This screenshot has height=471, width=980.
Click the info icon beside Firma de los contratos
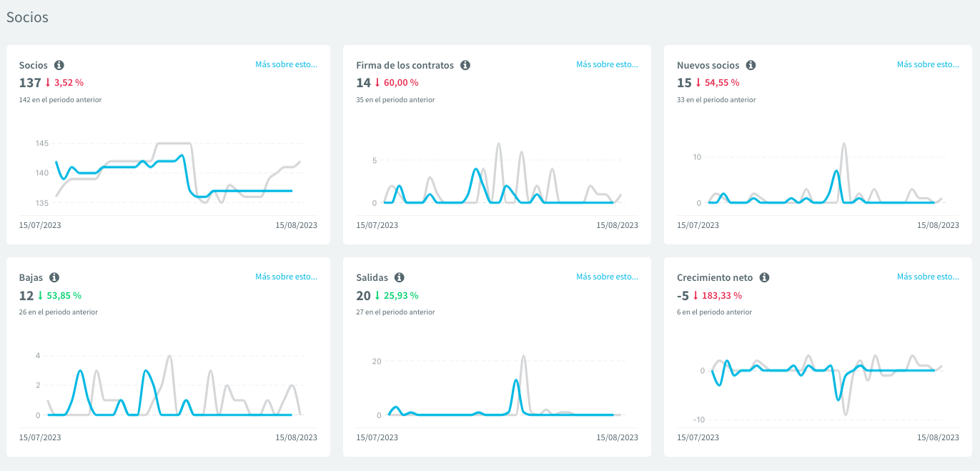(465, 65)
